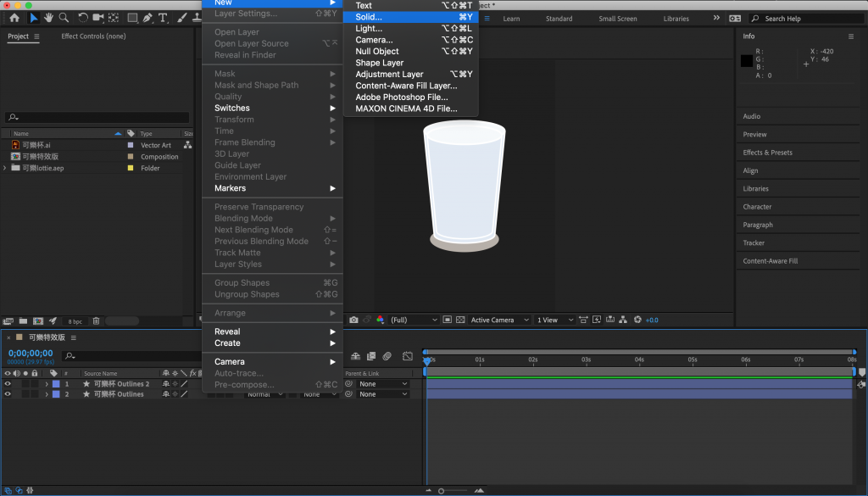
Task: Open the Effects & Presets panel
Action: pos(767,153)
